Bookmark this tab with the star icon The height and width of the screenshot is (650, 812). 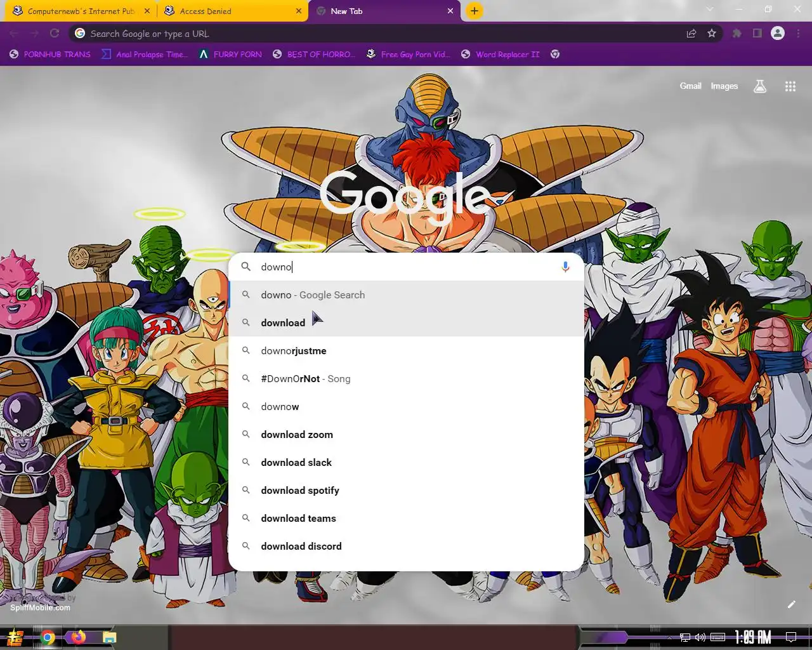(x=712, y=34)
